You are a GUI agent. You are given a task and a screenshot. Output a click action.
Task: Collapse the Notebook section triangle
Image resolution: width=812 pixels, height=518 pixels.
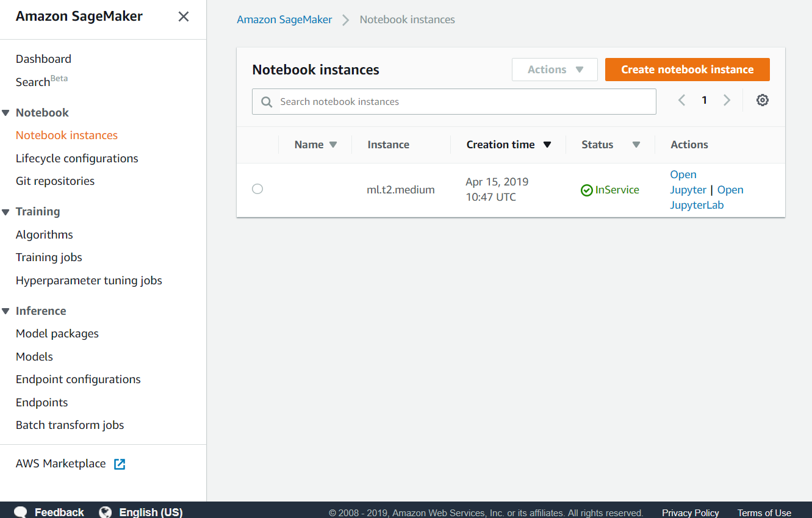[5, 113]
